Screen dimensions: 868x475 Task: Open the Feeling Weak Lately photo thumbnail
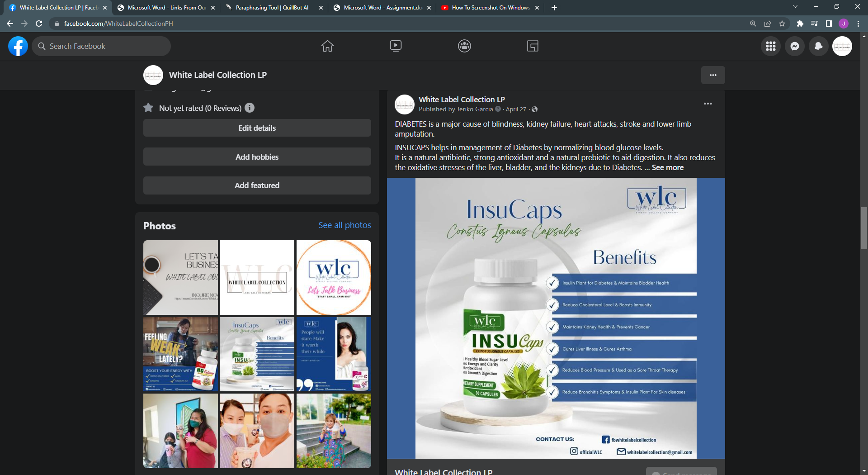pos(180,354)
